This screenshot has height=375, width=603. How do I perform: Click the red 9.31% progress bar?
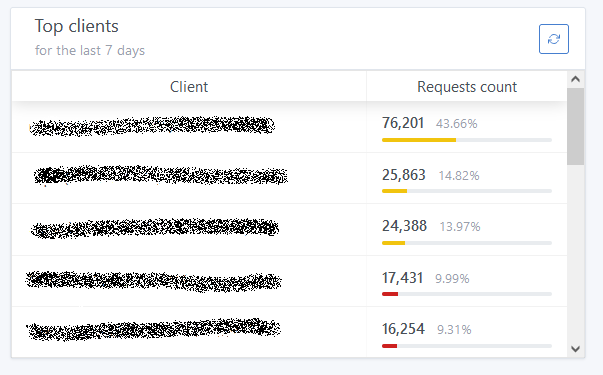[x=467, y=346]
